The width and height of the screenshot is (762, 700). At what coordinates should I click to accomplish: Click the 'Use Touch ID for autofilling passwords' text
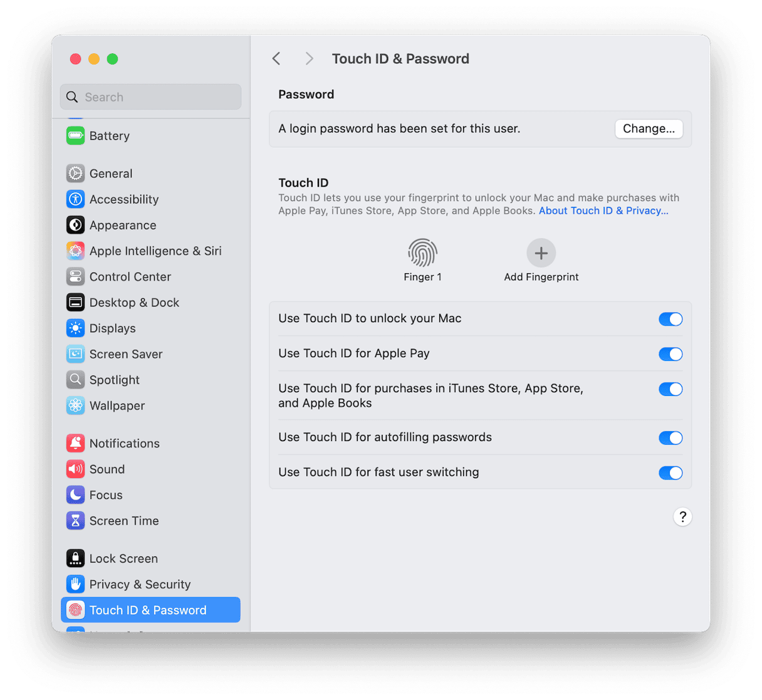pos(385,437)
